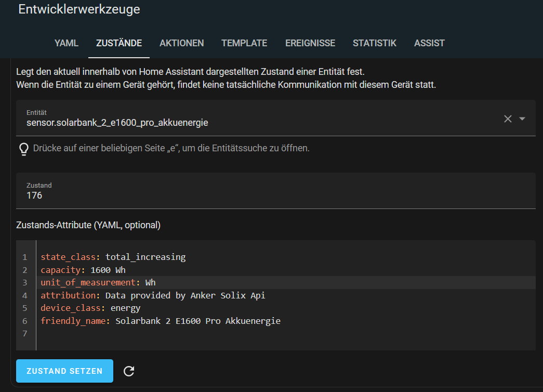This screenshot has width=543, height=392.
Task: Click the friendly_name attribute line
Action: (x=160, y=321)
